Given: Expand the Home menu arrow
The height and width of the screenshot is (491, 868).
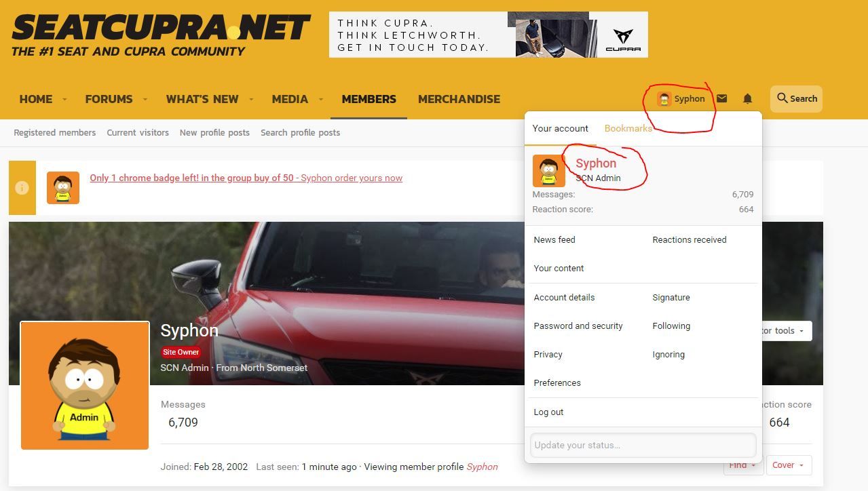Looking at the screenshot, I should coord(65,100).
